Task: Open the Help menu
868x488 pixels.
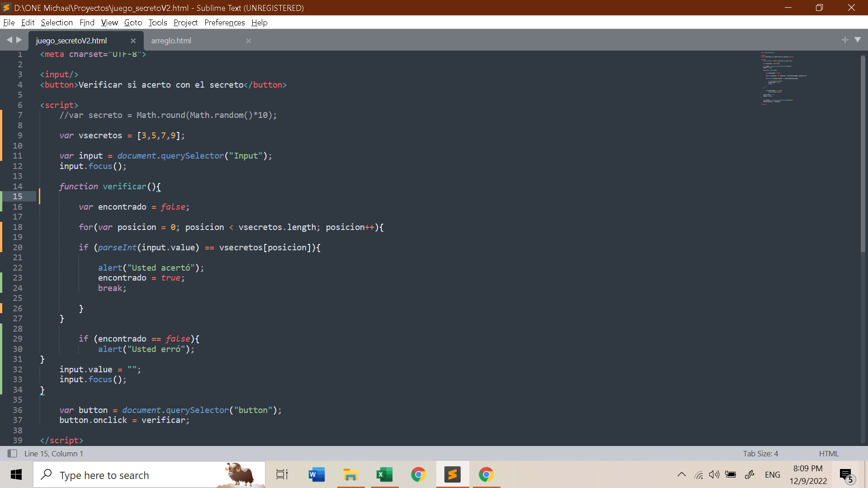Action: 259,22
